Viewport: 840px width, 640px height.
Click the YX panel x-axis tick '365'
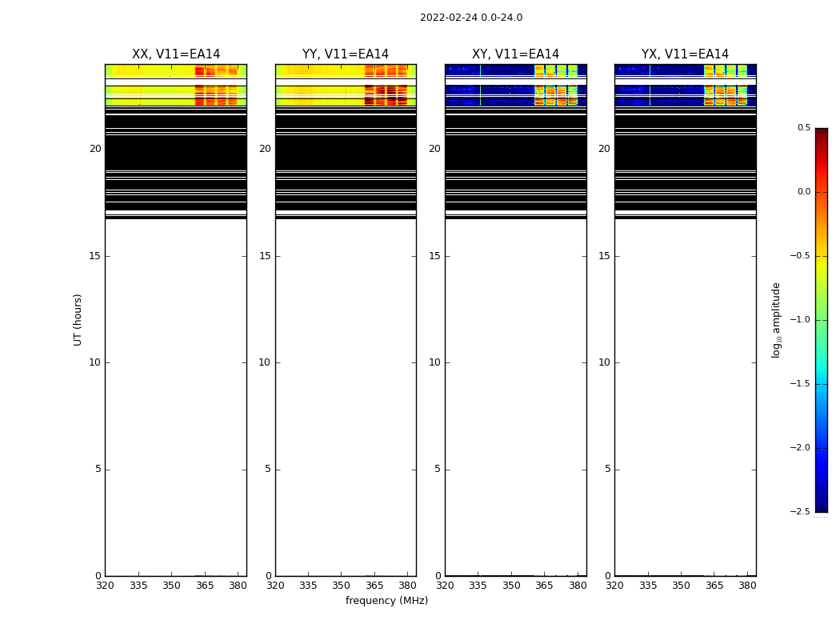tap(714, 586)
